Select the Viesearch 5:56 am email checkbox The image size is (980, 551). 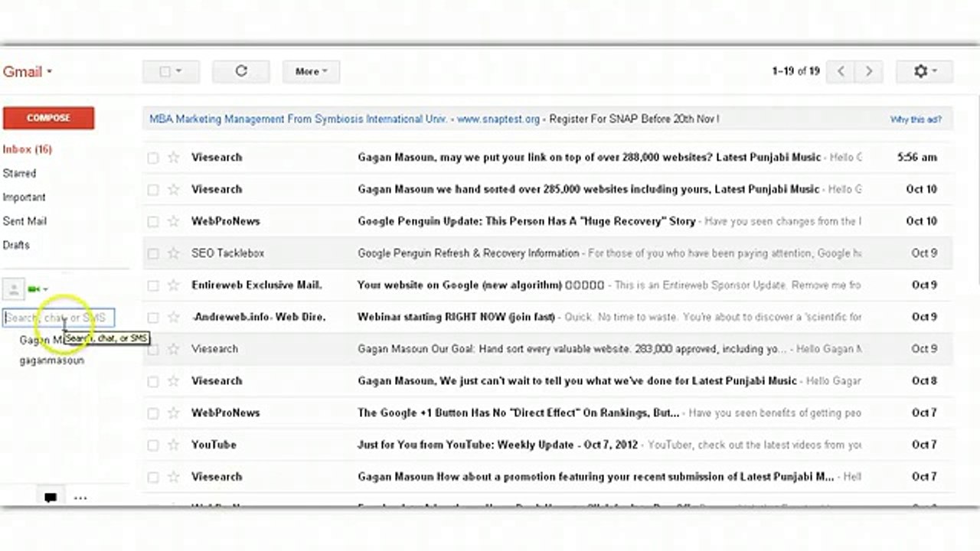click(153, 158)
